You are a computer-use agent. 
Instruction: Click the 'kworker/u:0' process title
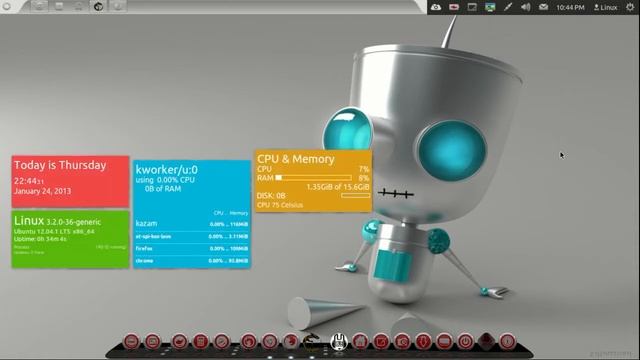(167, 169)
